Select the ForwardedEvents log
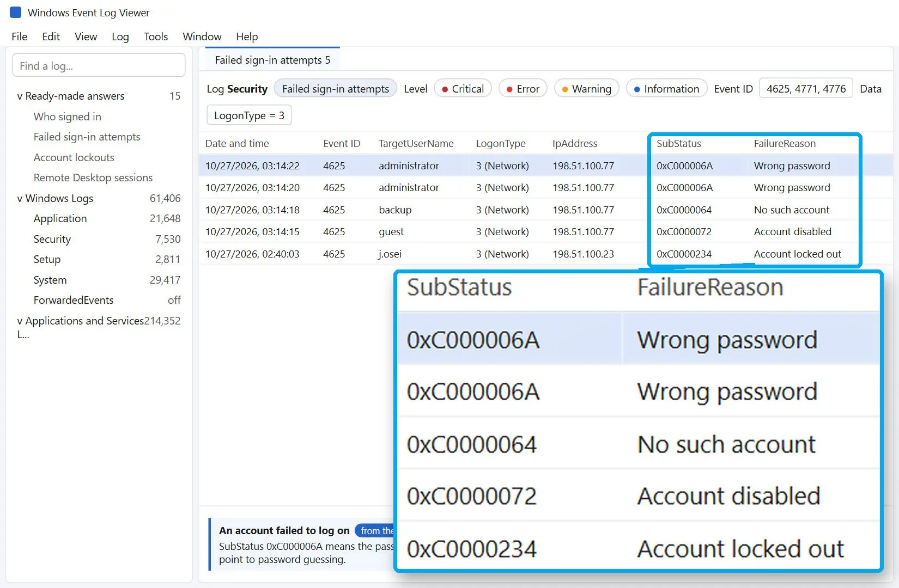This screenshot has width=899, height=588. pos(73,300)
